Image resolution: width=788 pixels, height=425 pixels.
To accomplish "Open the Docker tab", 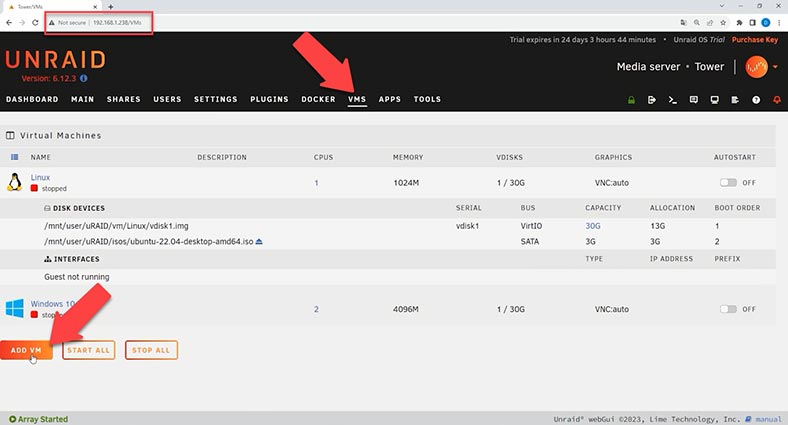I will click(318, 99).
